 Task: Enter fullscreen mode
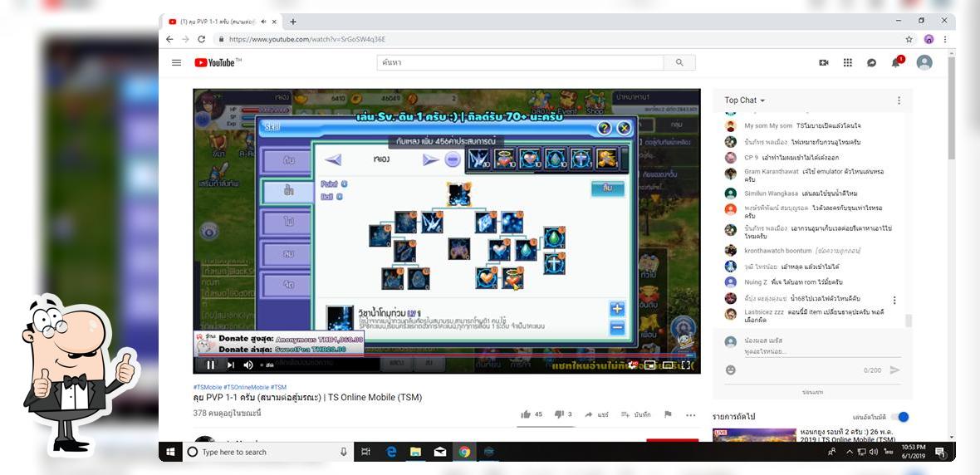[686, 365]
